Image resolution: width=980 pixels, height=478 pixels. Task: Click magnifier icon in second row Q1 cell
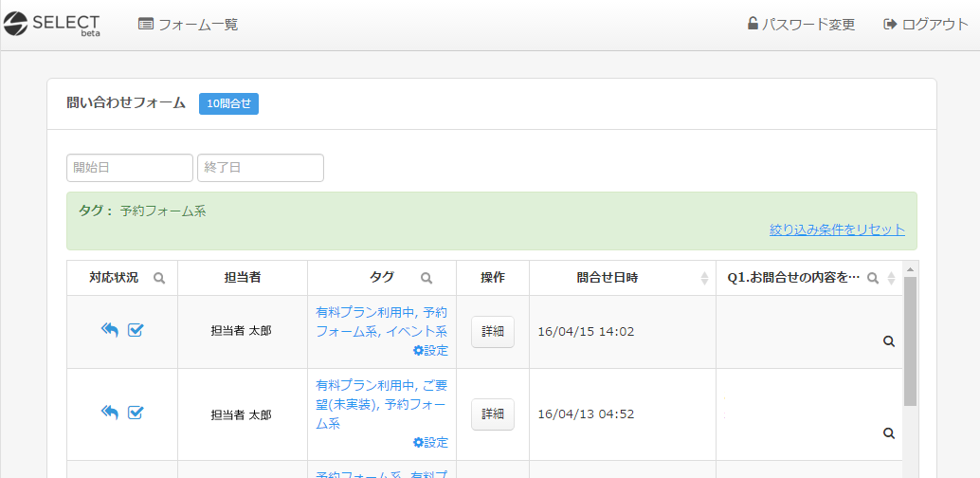click(x=889, y=433)
